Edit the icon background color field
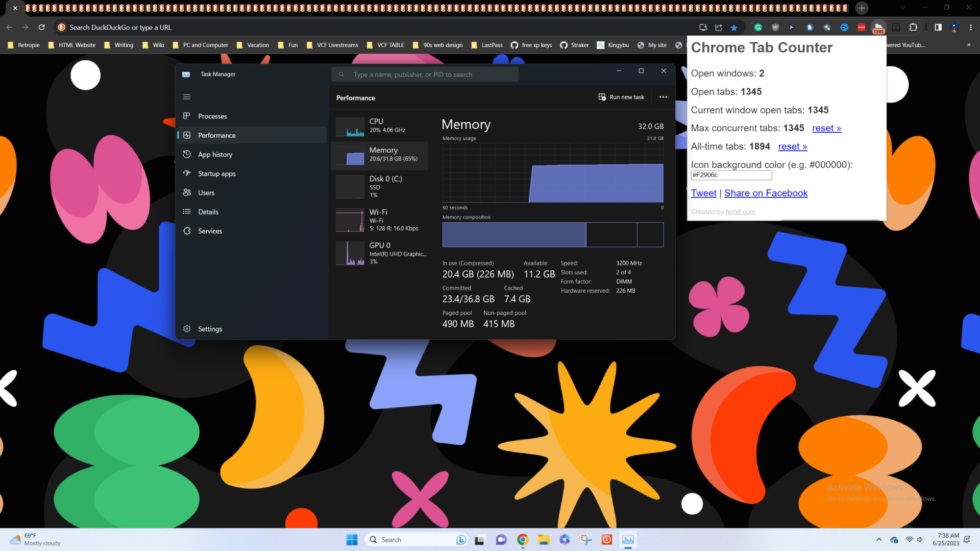 pos(731,175)
